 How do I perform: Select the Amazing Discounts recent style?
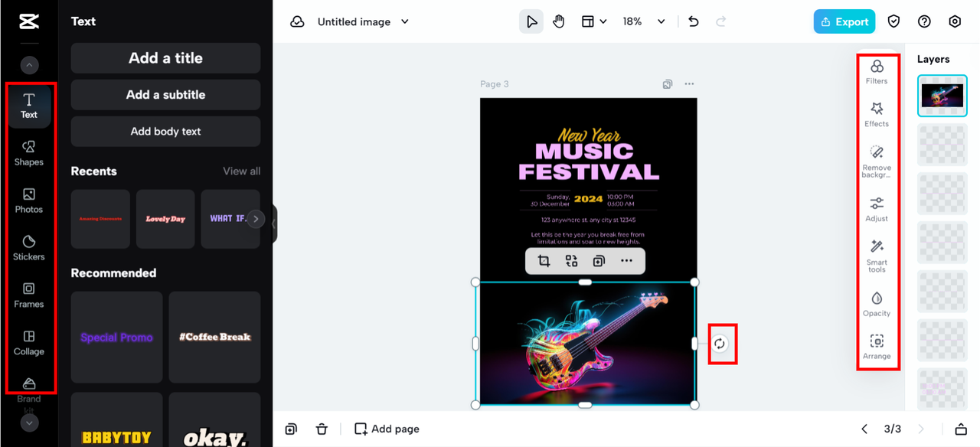pos(100,219)
